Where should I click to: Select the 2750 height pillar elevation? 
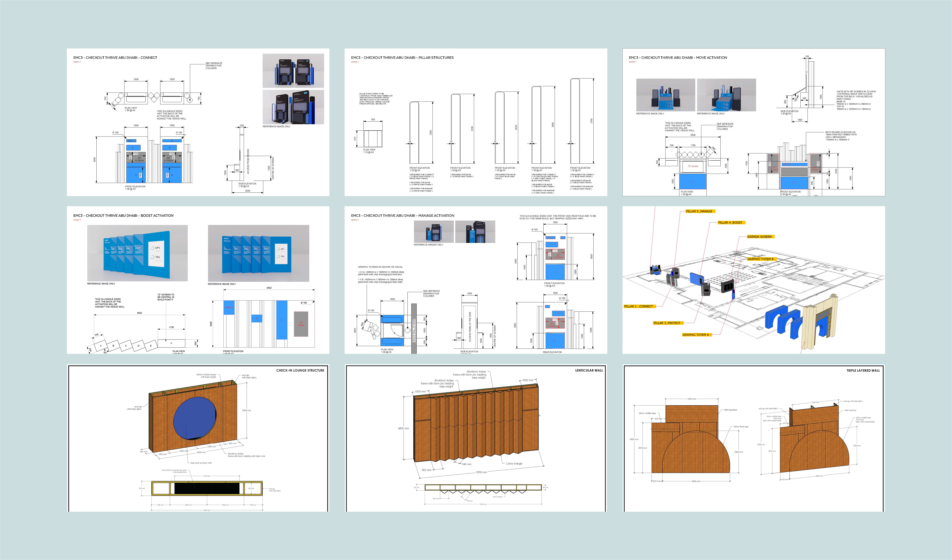coord(575,121)
